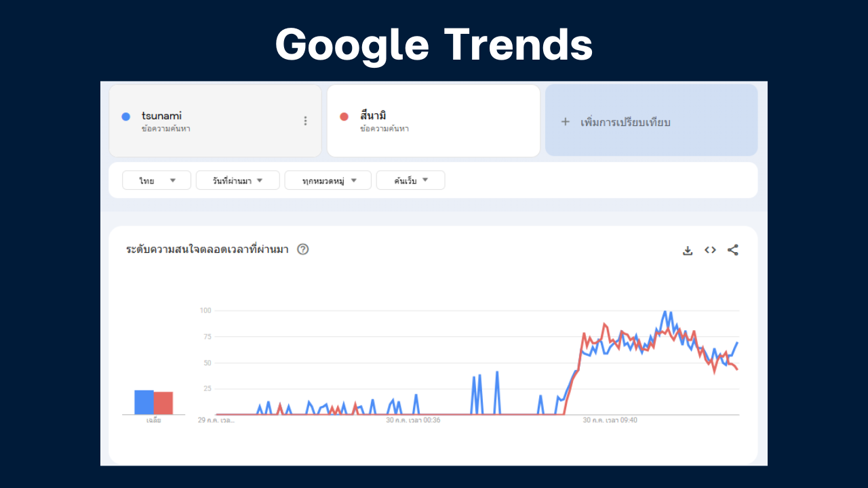Share the interest over time chart
The width and height of the screenshot is (868, 488).
(x=733, y=250)
